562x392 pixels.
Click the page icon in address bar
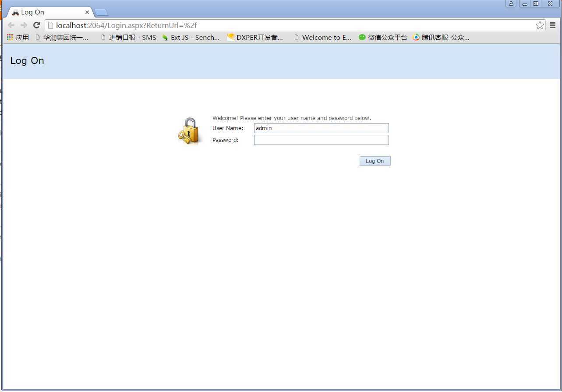pos(50,25)
